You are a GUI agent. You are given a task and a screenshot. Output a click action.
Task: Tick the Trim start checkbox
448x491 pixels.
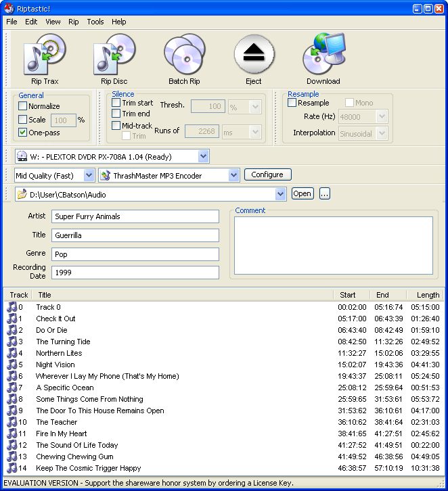click(116, 102)
